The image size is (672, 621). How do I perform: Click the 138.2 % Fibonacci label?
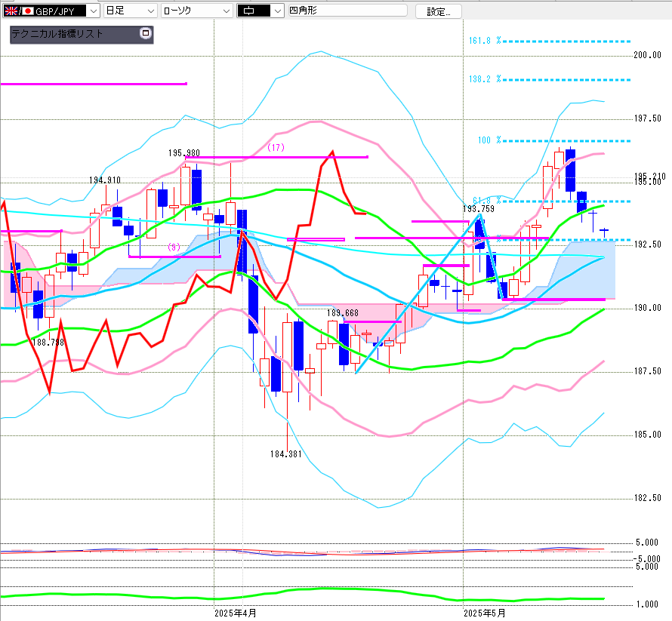[x=485, y=79]
